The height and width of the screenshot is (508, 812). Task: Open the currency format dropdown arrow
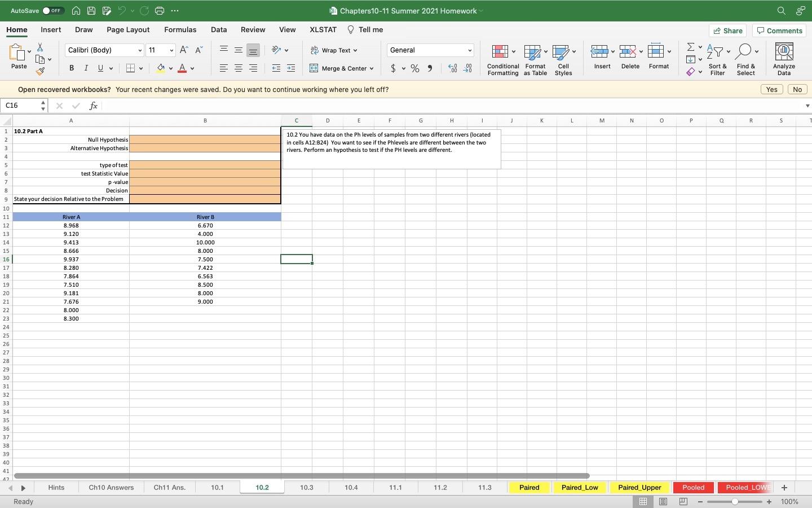pos(404,69)
